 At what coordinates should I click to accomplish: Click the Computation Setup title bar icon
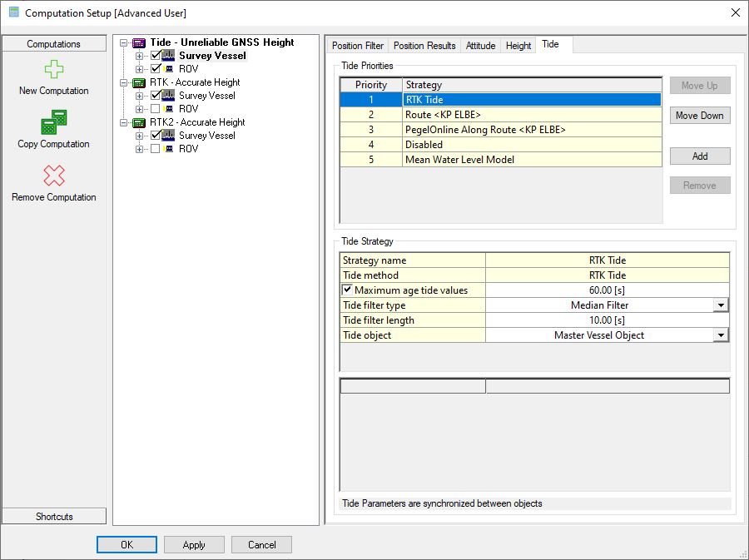(x=14, y=12)
